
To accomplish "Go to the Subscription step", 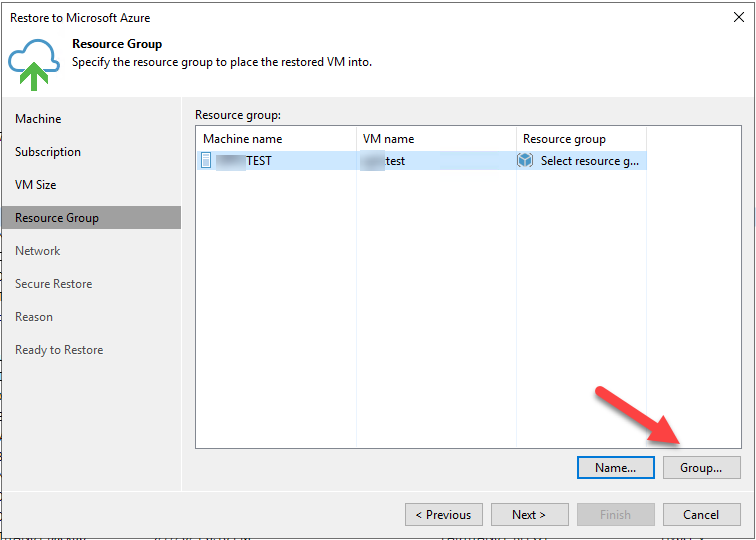I will pos(48,152).
